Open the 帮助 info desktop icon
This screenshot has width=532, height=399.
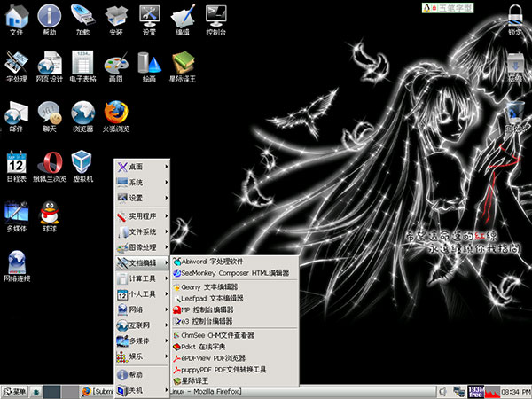pos(49,20)
